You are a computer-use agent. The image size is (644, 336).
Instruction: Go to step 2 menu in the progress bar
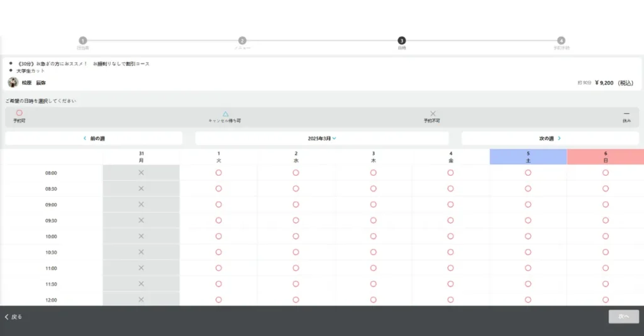click(x=242, y=40)
